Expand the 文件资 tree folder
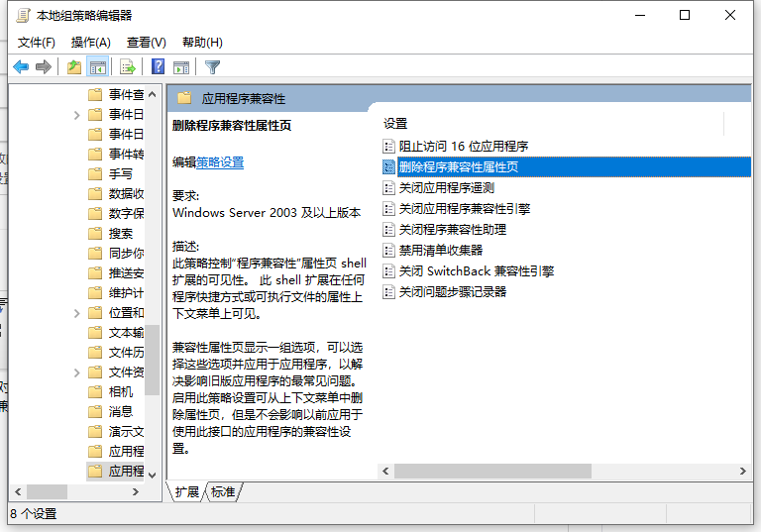 [x=77, y=372]
